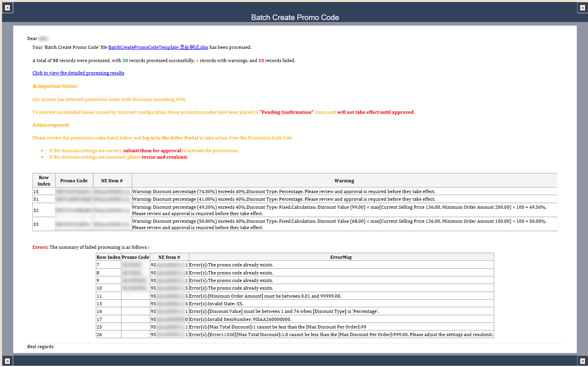The height and width of the screenshot is (367, 588).
Task: Click the broken image icon at bottom-right corner
Action: 582,361
